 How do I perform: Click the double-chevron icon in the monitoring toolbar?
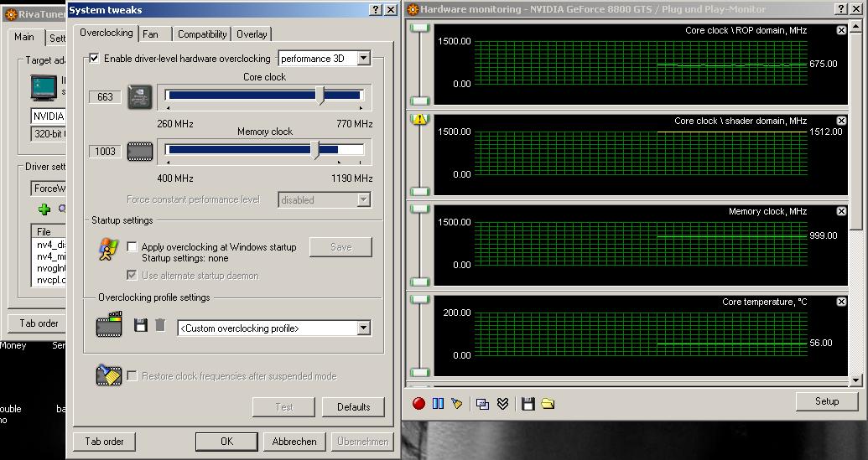tap(502, 403)
